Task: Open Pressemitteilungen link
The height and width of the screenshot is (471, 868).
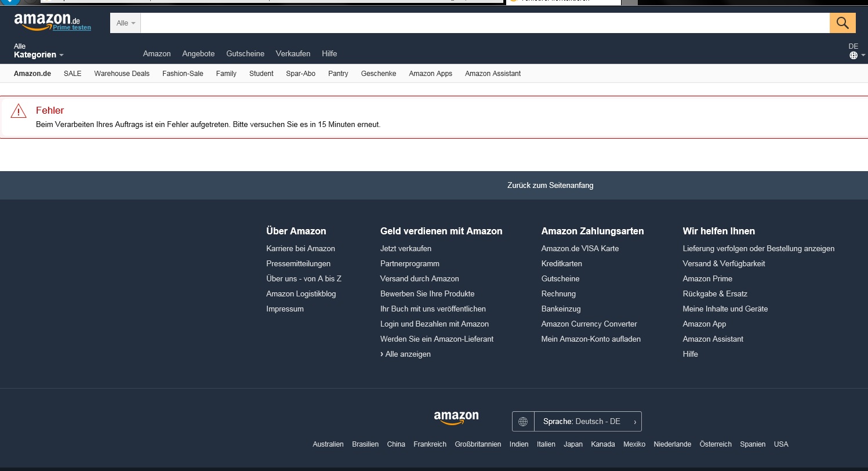Action: [298, 263]
